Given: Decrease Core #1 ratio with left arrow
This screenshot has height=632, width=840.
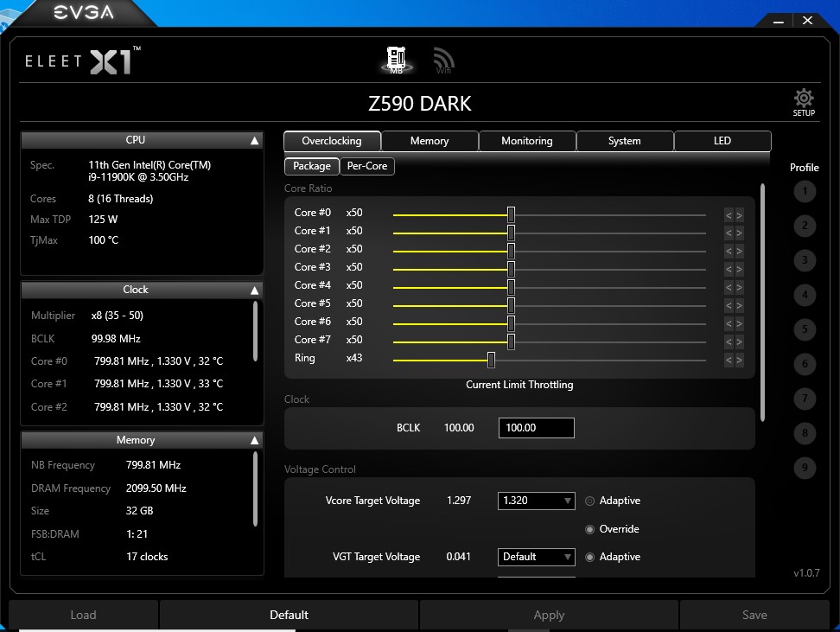Looking at the screenshot, I should (x=729, y=233).
